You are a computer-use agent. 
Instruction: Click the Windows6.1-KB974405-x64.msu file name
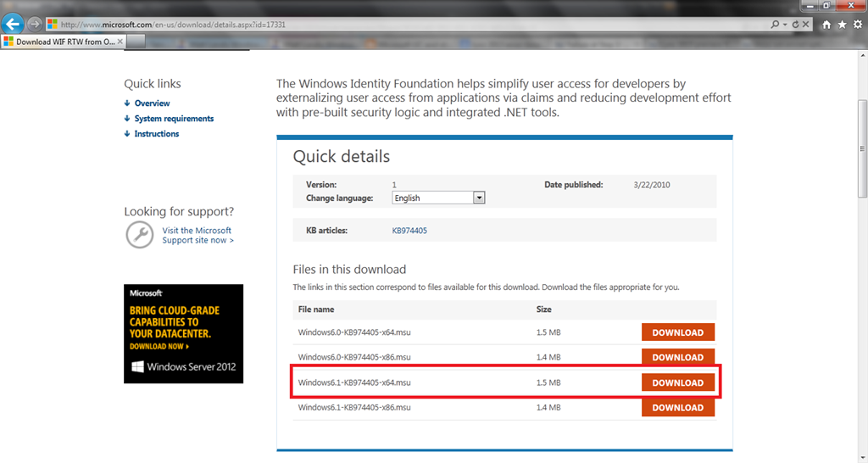point(354,382)
